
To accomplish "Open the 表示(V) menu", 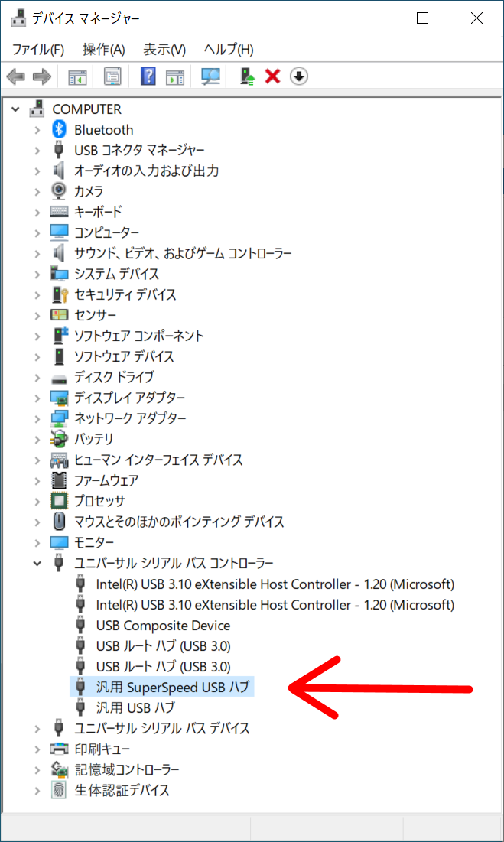I will (x=164, y=50).
